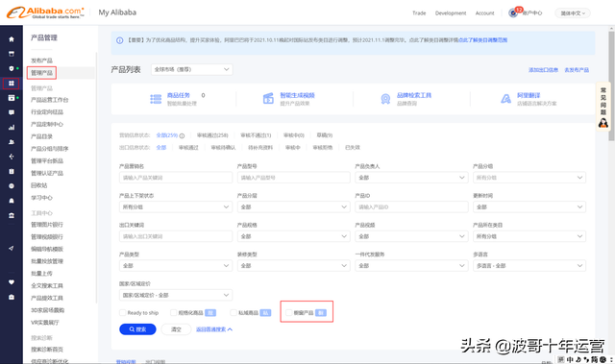Open the bar chart analytics sidebar icon
The height and width of the screenshot is (364, 615).
pyautogui.click(x=12, y=128)
